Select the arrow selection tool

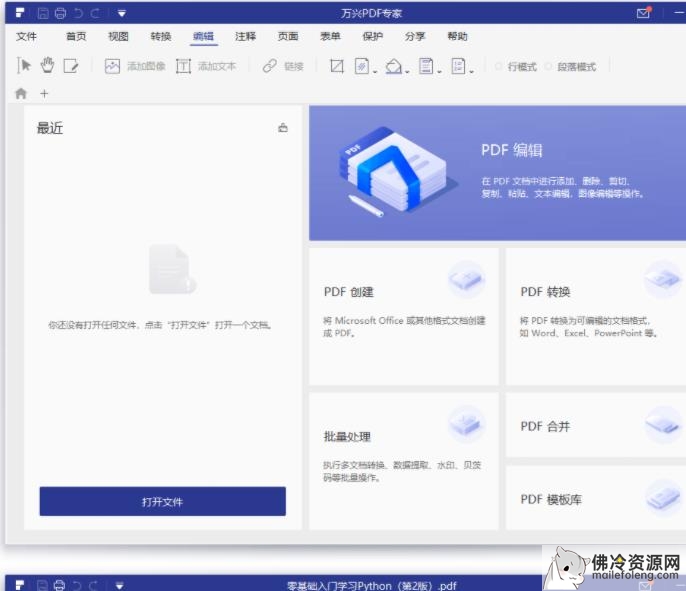(25, 66)
